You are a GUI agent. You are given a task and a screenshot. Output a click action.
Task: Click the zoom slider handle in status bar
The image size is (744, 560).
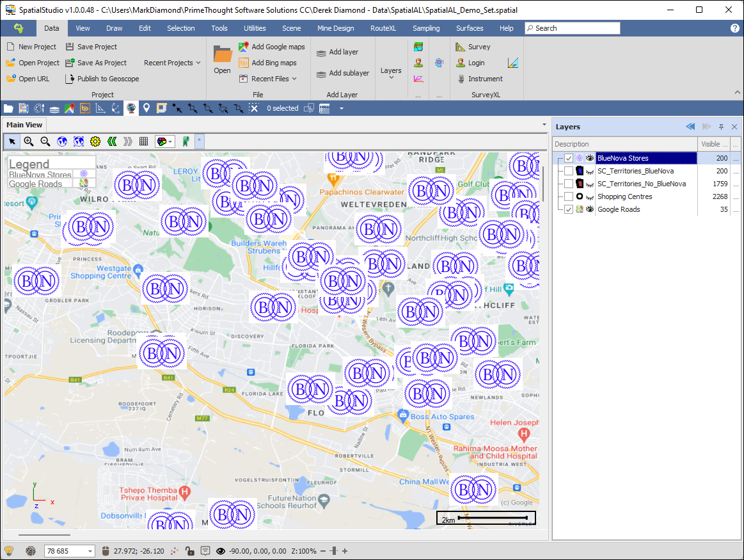point(333,551)
